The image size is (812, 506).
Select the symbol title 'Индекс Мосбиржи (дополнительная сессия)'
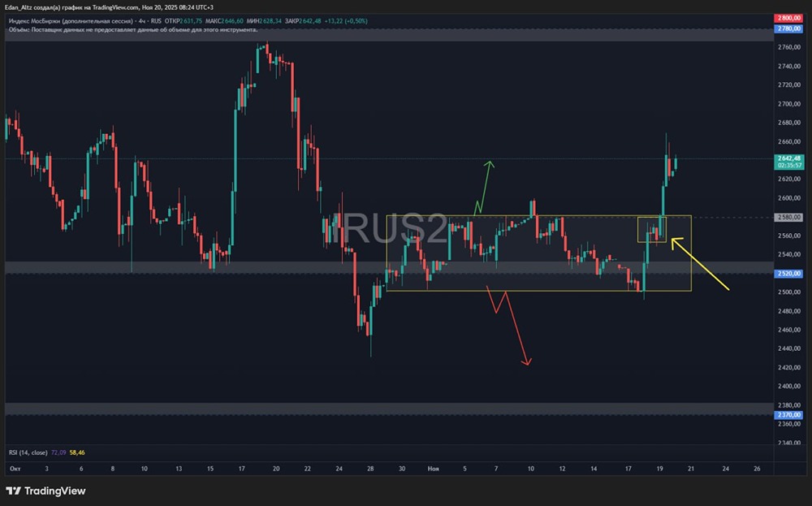coord(71,21)
